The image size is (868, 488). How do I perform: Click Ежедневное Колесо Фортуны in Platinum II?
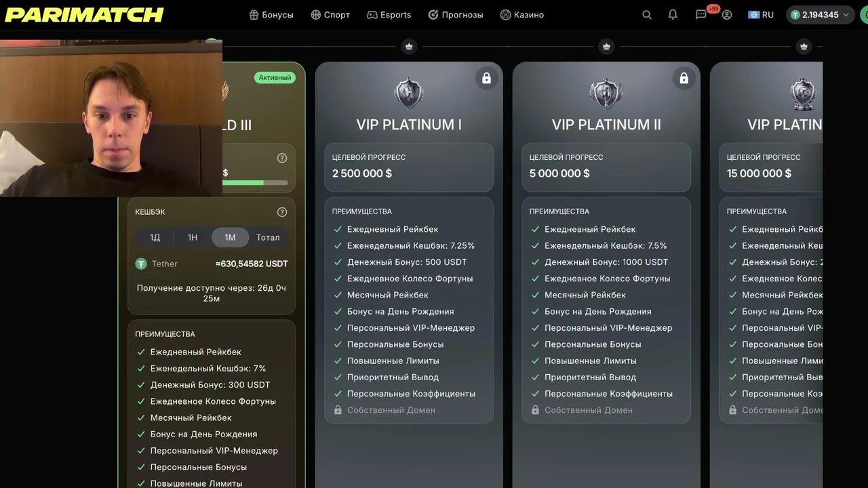coord(607,279)
